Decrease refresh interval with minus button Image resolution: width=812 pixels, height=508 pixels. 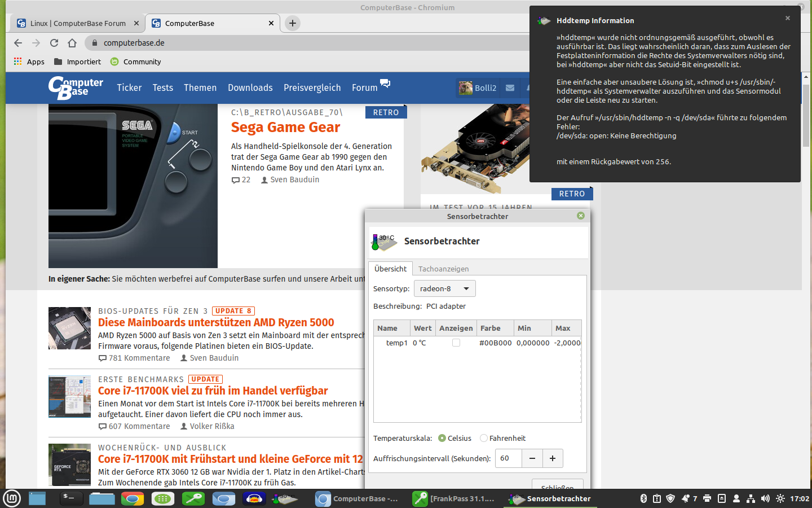(532, 458)
